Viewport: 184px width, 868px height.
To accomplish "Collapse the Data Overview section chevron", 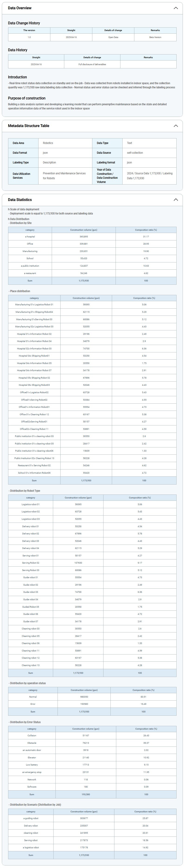I will coord(176,8).
